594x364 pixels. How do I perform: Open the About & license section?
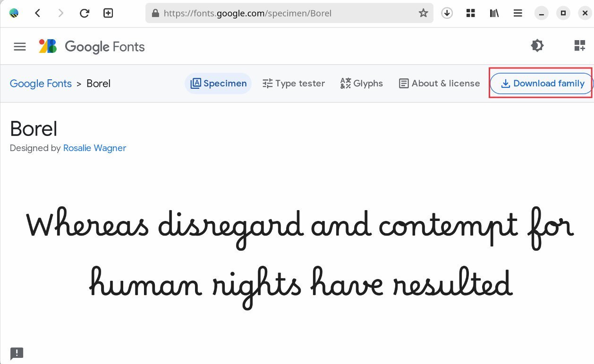click(439, 83)
